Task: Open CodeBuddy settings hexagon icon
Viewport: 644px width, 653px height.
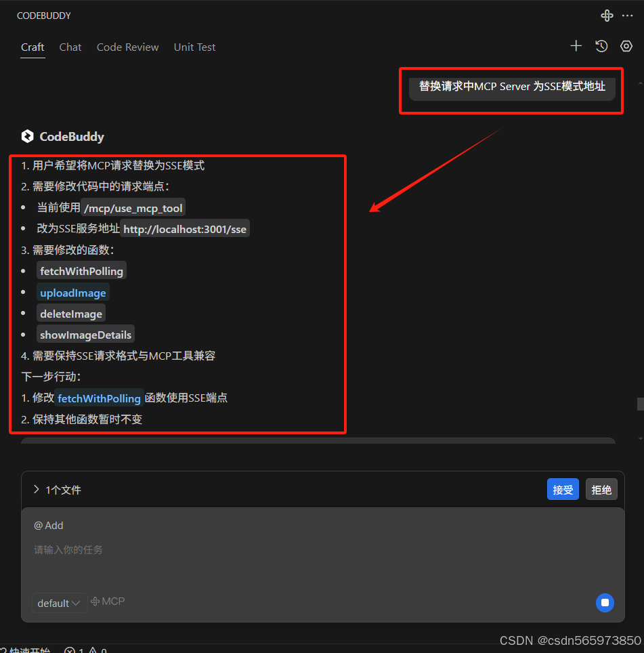Action: (x=626, y=46)
